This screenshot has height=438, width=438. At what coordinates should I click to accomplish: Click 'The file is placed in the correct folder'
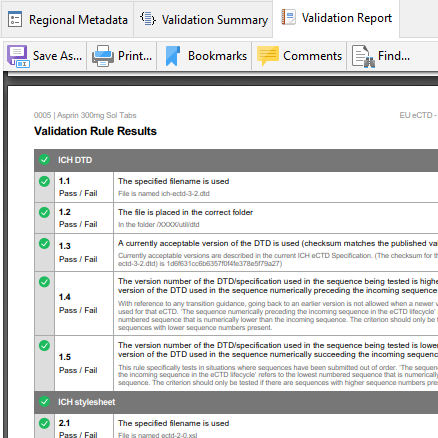pyautogui.click(x=185, y=212)
